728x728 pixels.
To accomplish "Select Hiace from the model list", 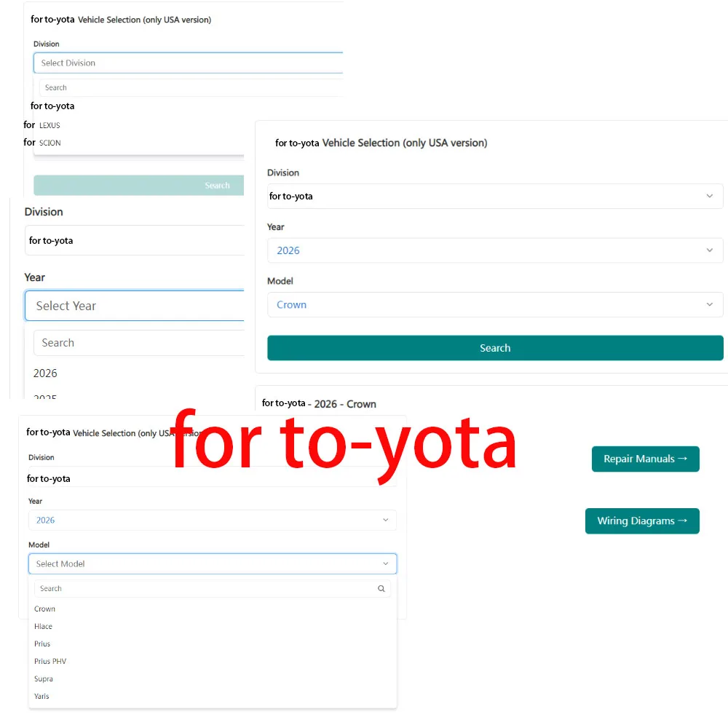I will pyautogui.click(x=44, y=627).
